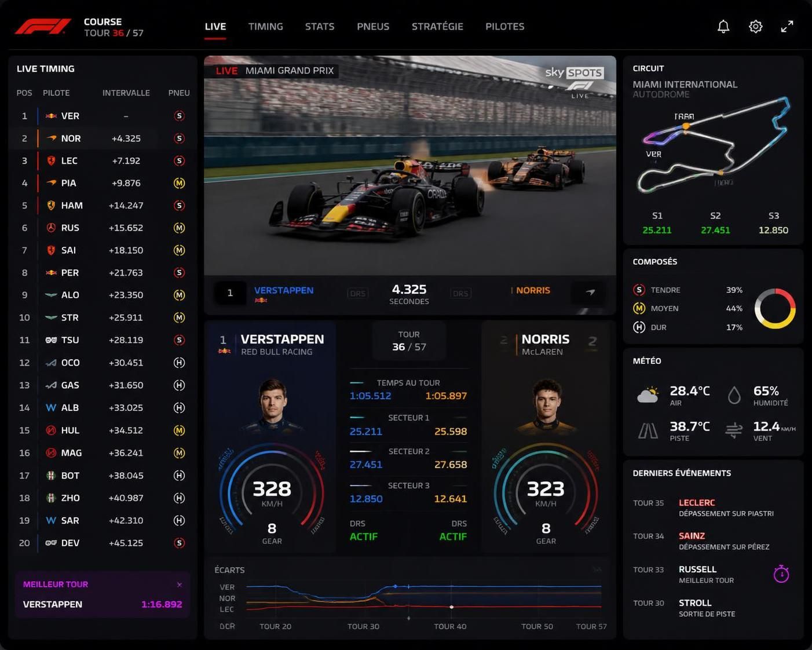Open the SAINZ overtake event at Tour 34
The height and width of the screenshot is (650, 812).
point(714,541)
